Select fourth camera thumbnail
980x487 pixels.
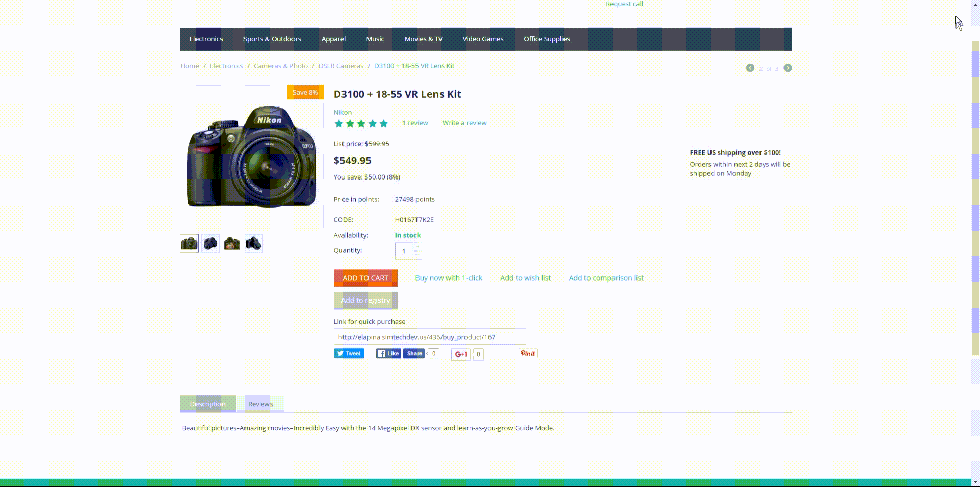pos(253,243)
